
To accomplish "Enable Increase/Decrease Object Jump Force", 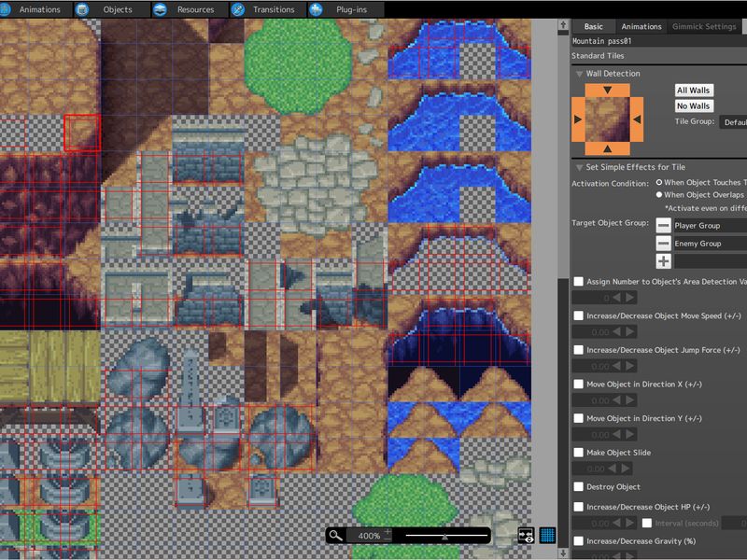I will [x=578, y=350].
